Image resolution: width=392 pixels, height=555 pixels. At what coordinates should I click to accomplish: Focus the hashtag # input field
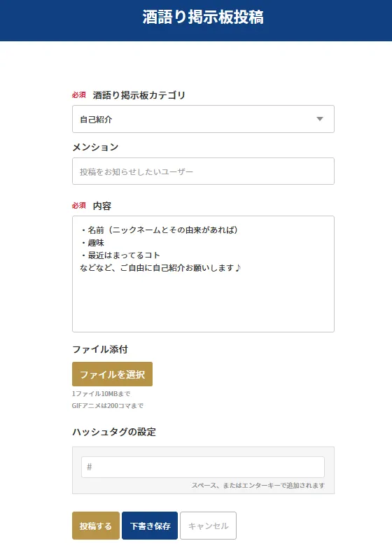coord(203,468)
